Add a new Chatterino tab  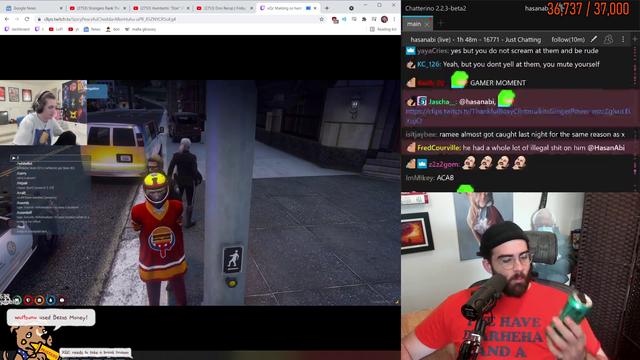click(440, 24)
